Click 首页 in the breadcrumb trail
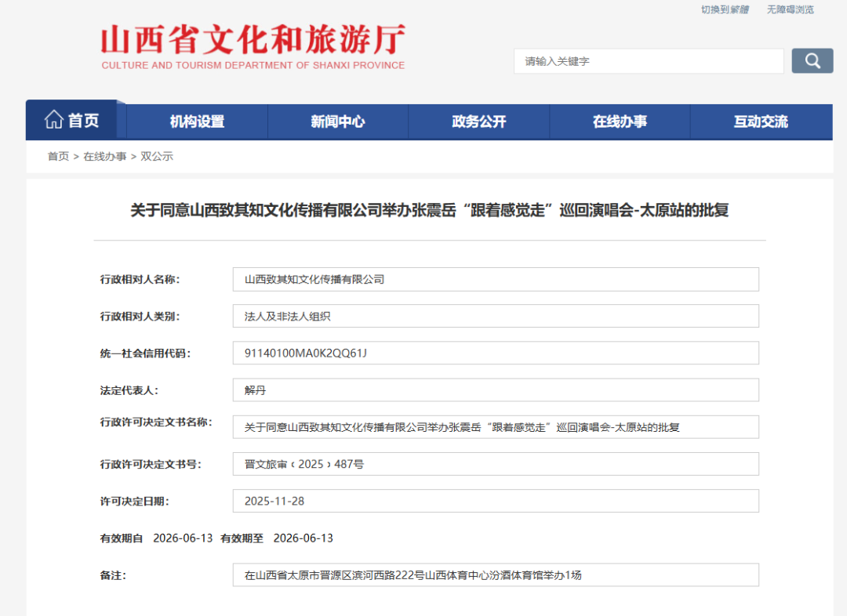The image size is (847, 616). [x=58, y=156]
